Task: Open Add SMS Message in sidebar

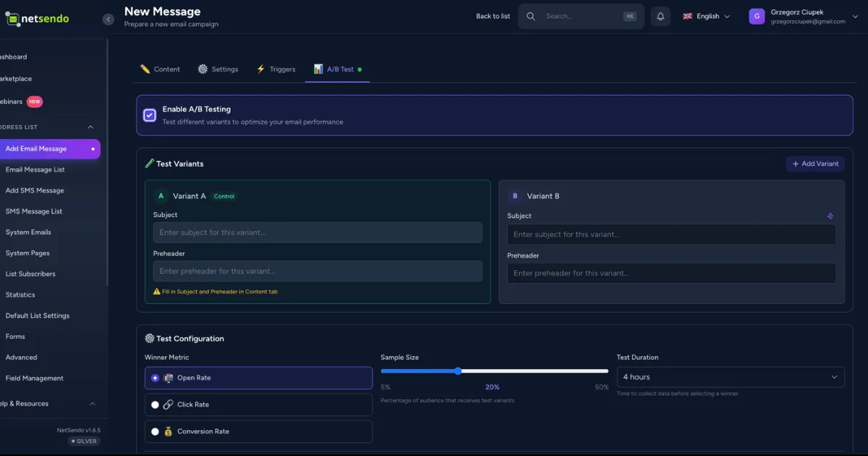Action: 35,190
